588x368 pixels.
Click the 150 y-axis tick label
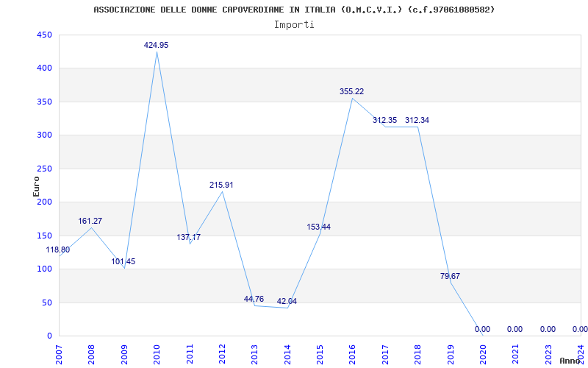pyautogui.click(x=44, y=236)
